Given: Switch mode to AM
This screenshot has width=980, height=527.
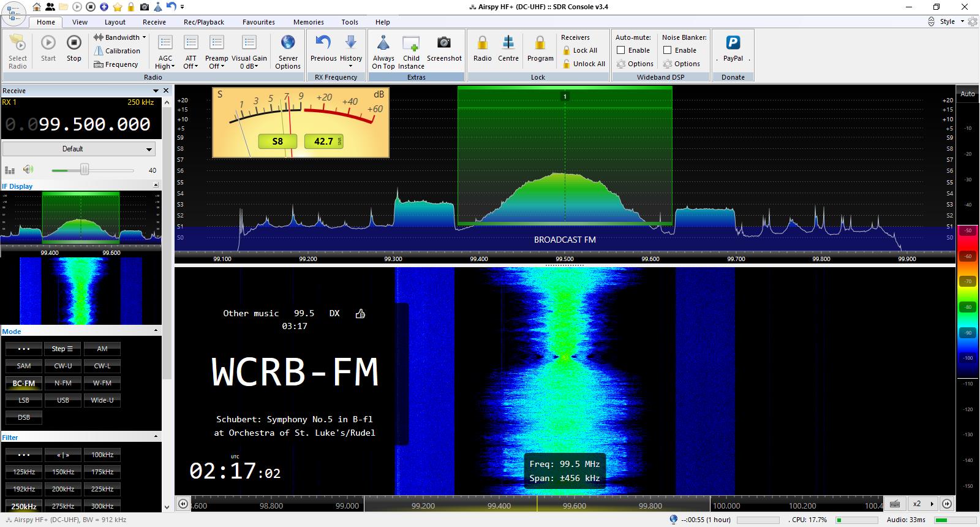Looking at the screenshot, I should pos(102,349).
